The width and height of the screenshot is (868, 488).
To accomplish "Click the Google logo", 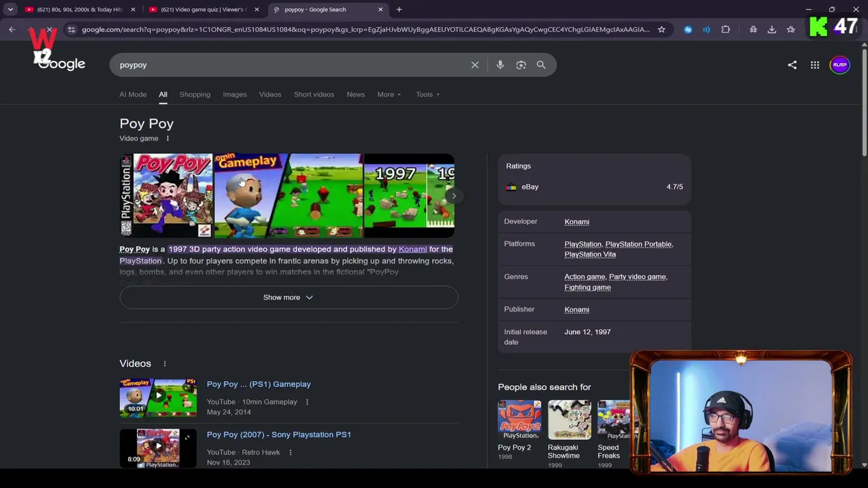I will pyautogui.click(x=61, y=64).
